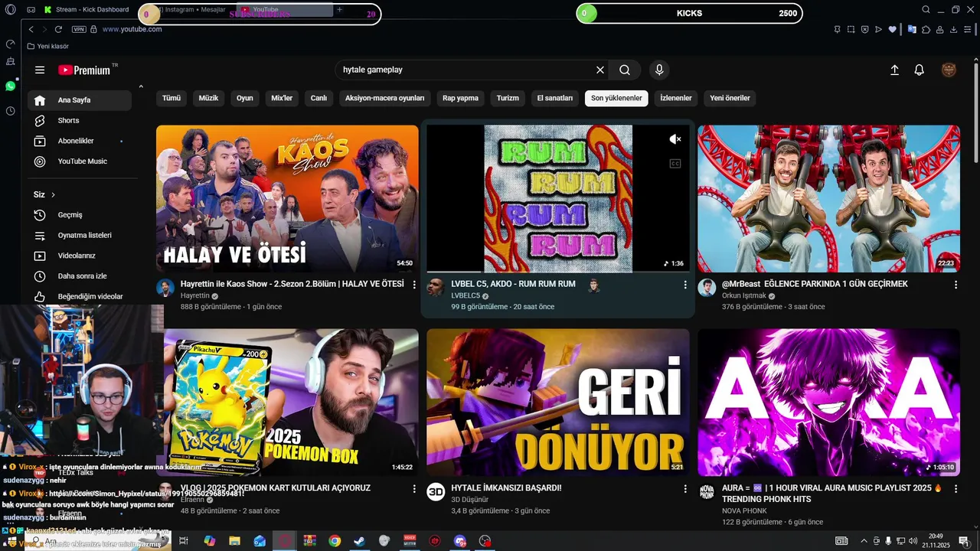Viewport: 980px width, 551px height.
Task: Open the YouTube notifications bell
Action: [x=920, y=70]
